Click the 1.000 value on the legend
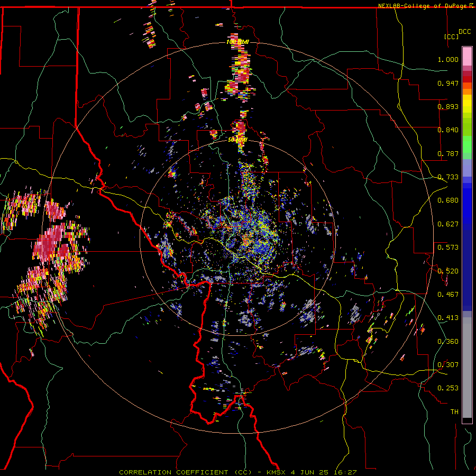Screen dimensions: 476x476 pyautogui.click(x=448, y=59)
